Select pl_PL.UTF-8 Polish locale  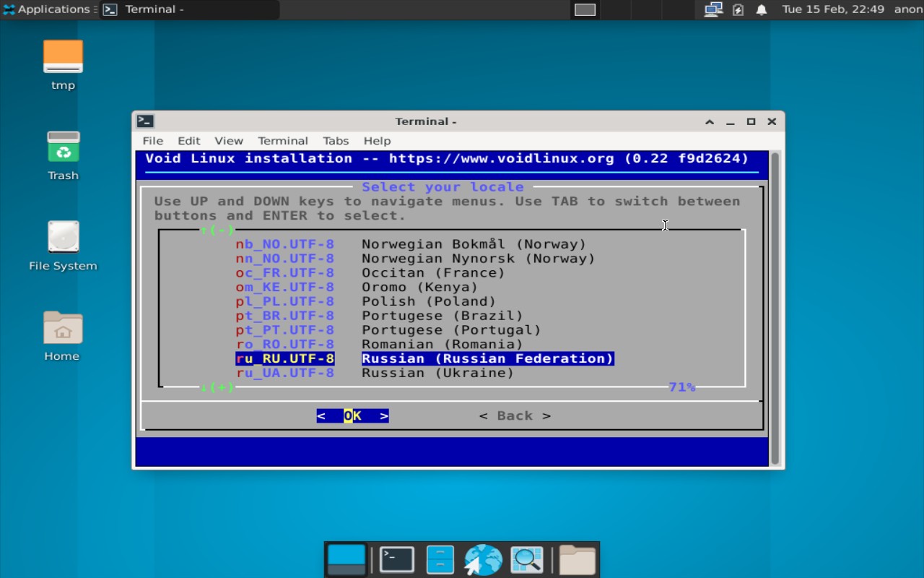[x=366, y=301]
